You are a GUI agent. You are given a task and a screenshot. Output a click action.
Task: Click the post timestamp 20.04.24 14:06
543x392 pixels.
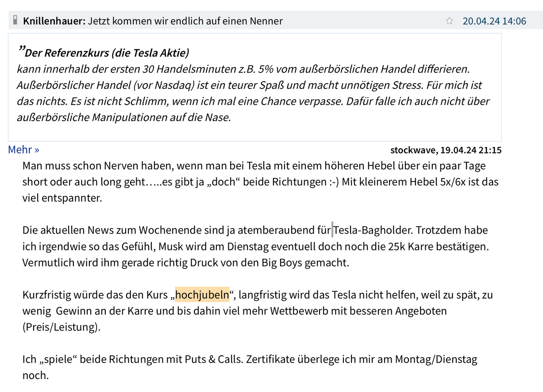click(494, 21)
